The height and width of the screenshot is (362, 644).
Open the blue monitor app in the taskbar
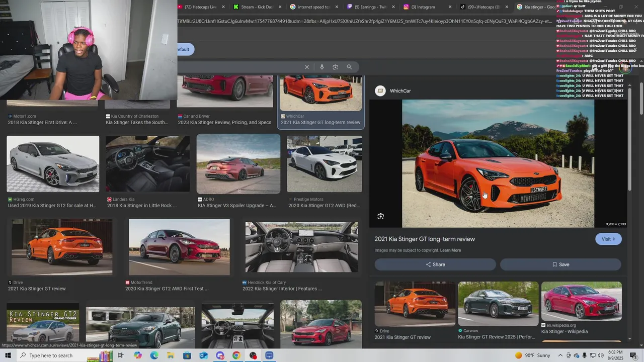coord(269,355)
